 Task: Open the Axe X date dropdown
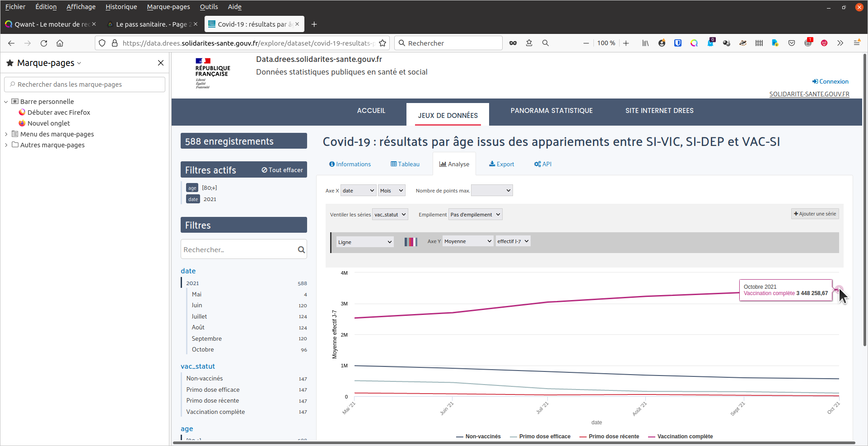point(358,191)
